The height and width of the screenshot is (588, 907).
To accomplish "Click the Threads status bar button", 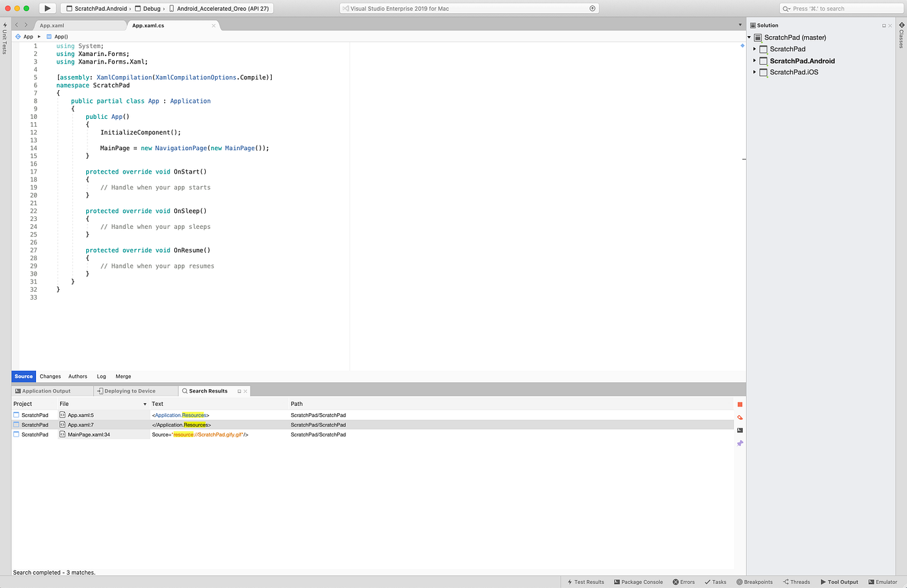I will 796,581.
